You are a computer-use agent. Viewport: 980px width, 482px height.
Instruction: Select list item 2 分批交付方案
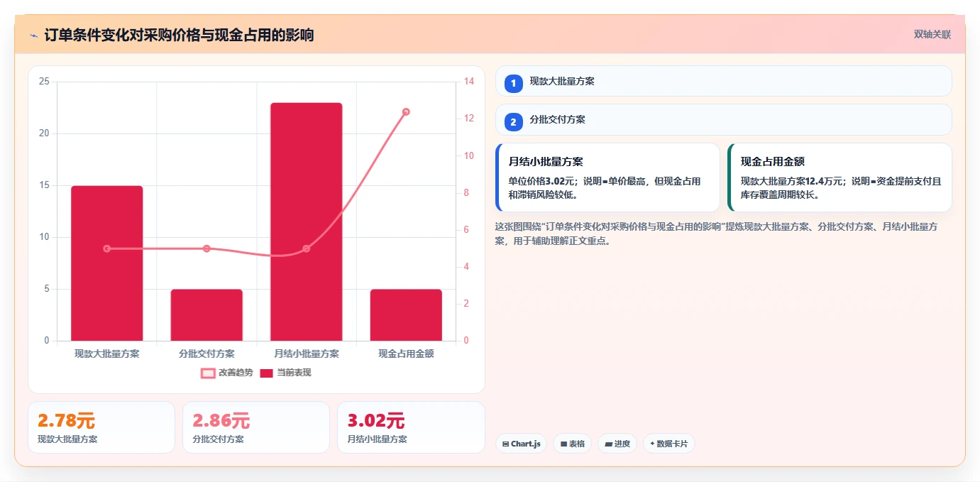(x=723, y=120)
